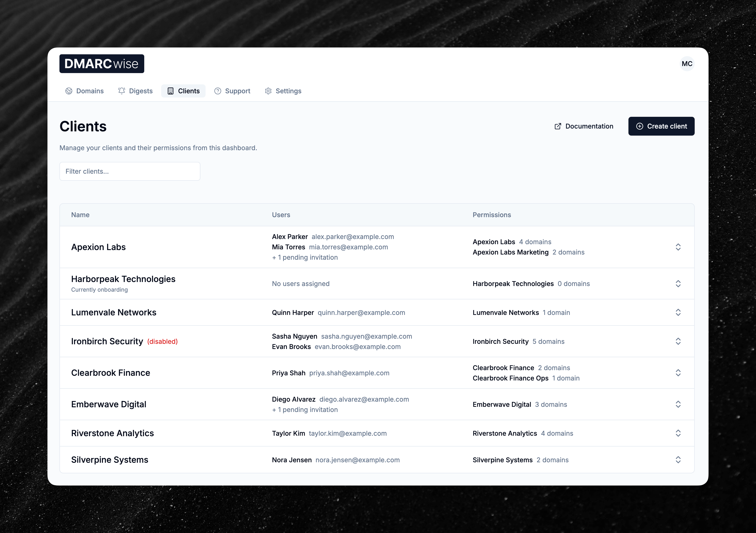Expand Ironbirch Security permissions chevron
This screenshot has width=756, height=533.
tap(678, 341)
